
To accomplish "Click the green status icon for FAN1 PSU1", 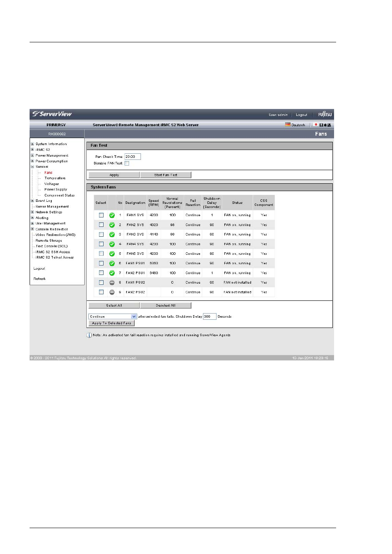I will click(x=112, y=263).
